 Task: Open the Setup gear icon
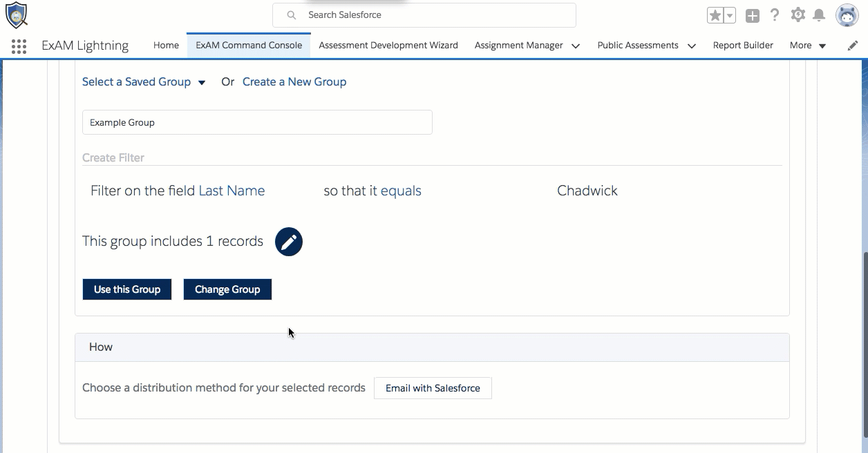tap(798, 15)
